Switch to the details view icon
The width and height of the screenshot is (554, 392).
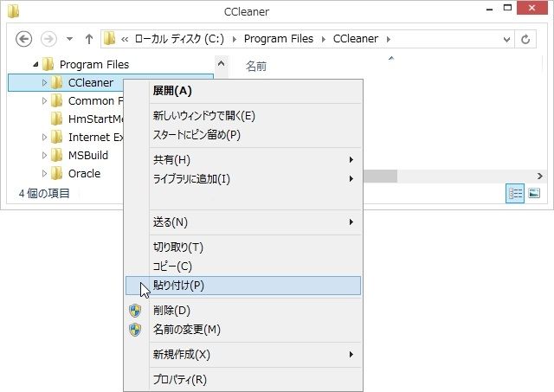click(515, 194)
